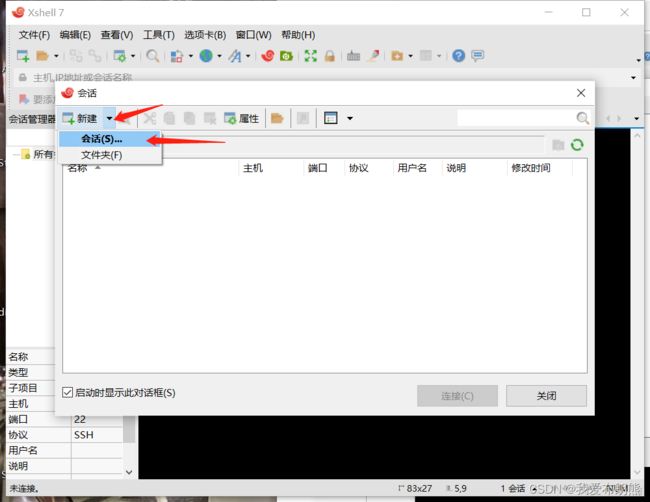
Task: Click the color scheme icon in main toolbar
Action: point(177,56)
